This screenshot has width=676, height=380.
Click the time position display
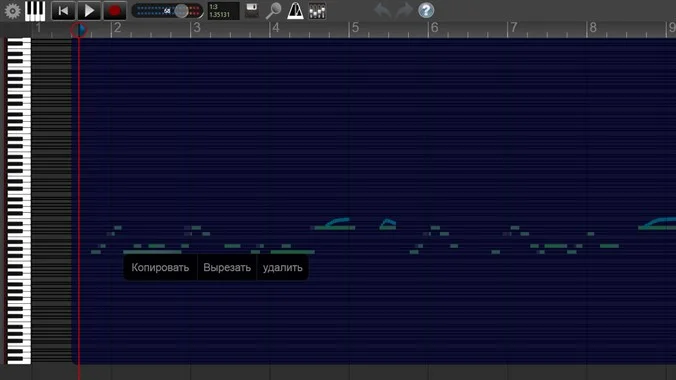click(223, 11)
